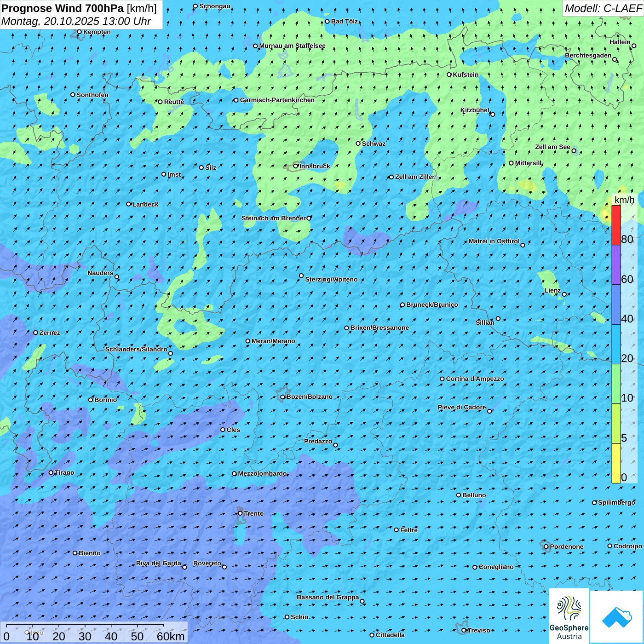Click the Kempten label
The height and width of the screenshot is (644, 644).
tap(97, 32)
